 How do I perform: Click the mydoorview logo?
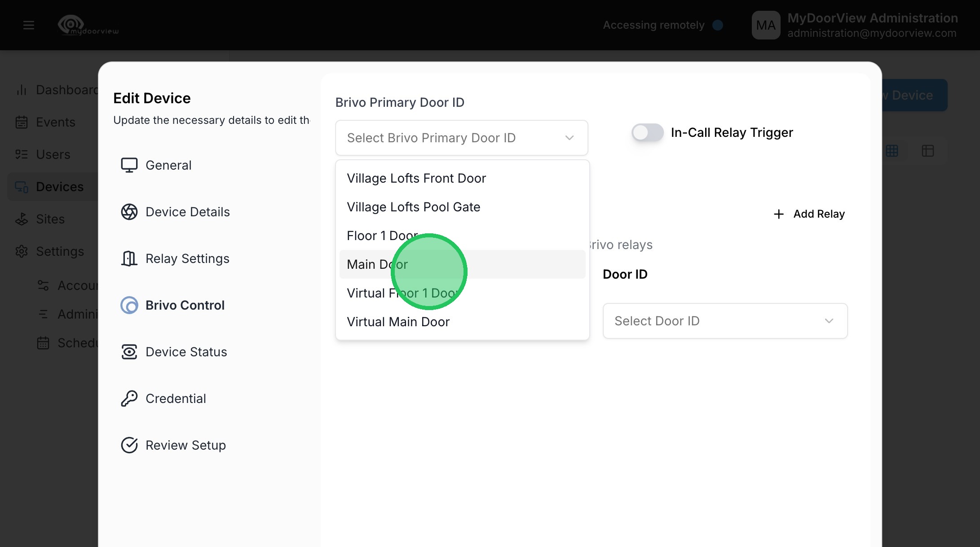(x=88, y=26)
